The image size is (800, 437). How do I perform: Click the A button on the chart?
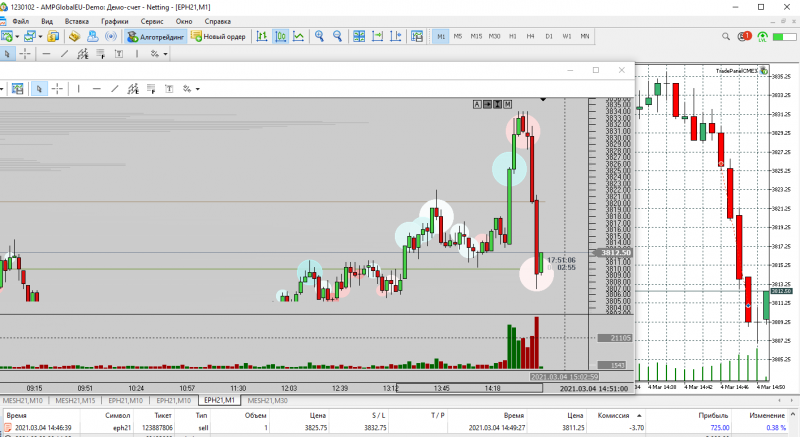(x=477, y=104)
